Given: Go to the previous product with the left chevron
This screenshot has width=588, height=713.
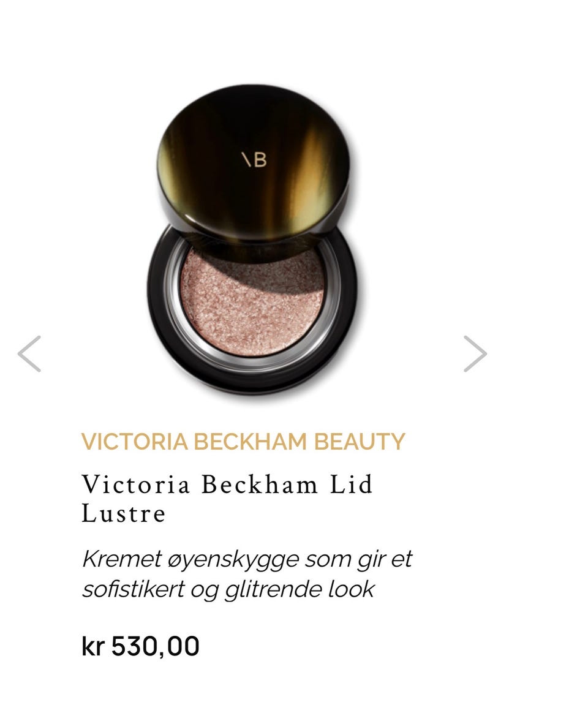Looking at the screenshot, I should point(29,354).
